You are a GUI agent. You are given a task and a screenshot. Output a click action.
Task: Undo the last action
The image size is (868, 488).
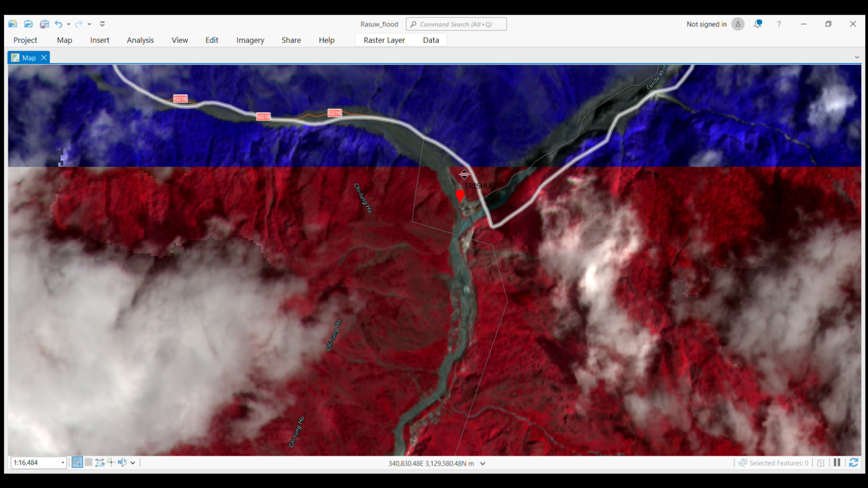(x=58, y=24)
